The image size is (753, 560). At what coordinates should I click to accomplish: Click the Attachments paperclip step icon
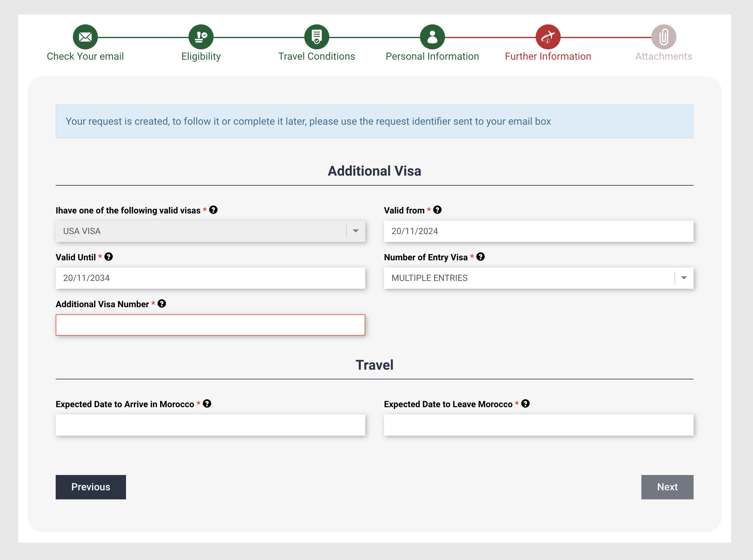click(x=664, y=37)
